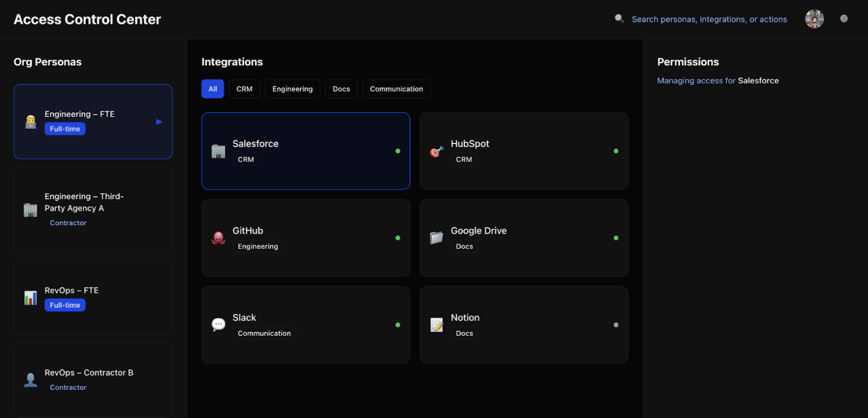The width and height of the screenshot is (868, 418).
Task: Focus the search personas input field
Action: pos(710,19)
